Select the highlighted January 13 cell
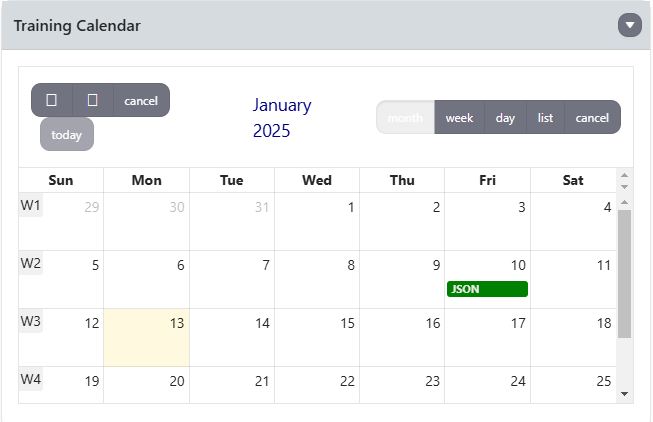The height and width of the screenshot is (422, 653). 146,337
